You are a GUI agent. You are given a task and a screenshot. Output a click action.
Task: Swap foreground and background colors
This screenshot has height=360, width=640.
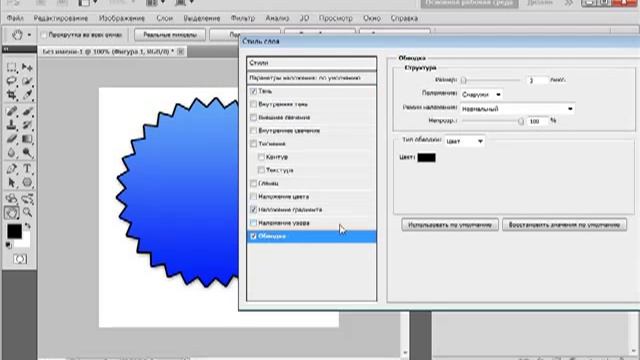click(x=27, y=226)
